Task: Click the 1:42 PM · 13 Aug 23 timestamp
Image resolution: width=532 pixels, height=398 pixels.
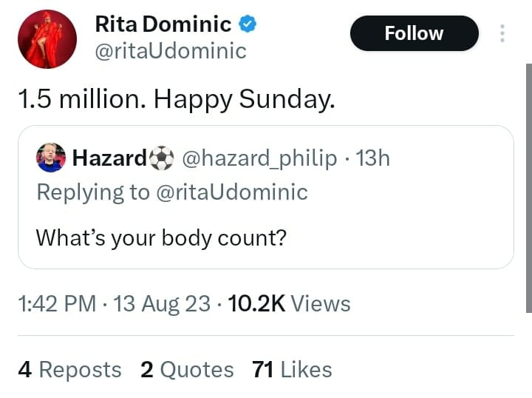Action: (115, 303)
